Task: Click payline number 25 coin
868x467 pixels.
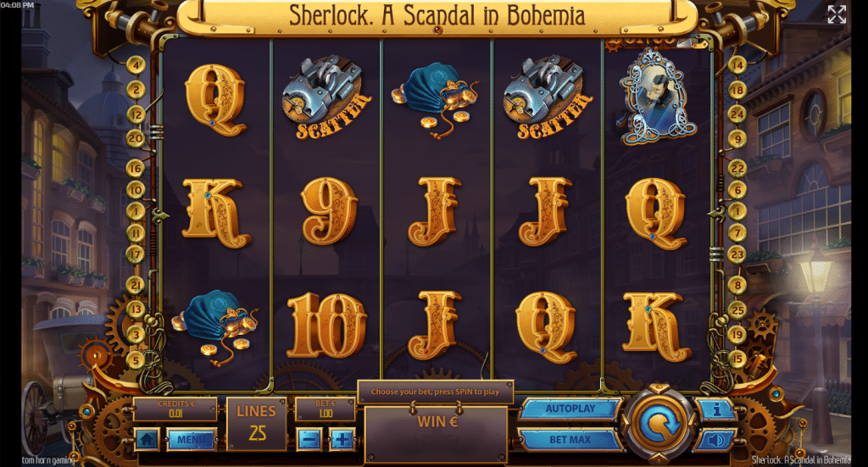Action: click(x=737, y=310)
